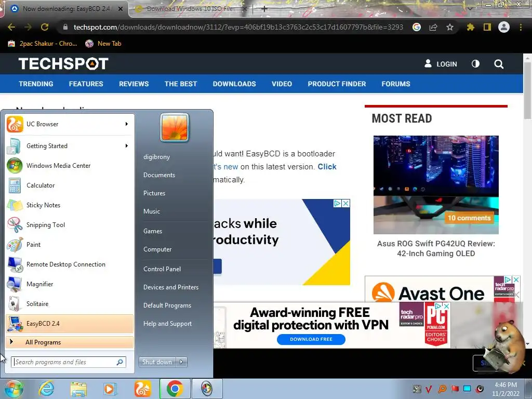Screen dimensions: 532x399
Task: Open Windows Explorer from the taskbar
Action: pos(78,389)
